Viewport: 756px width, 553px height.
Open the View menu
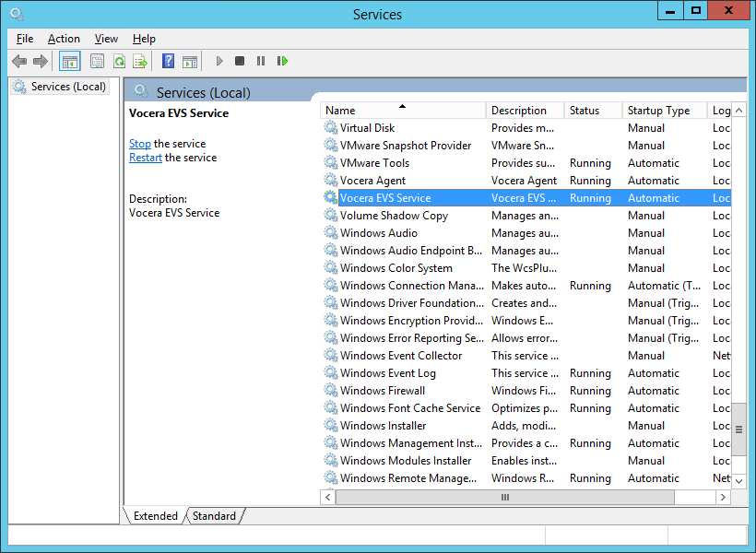[x=106, y=39]
